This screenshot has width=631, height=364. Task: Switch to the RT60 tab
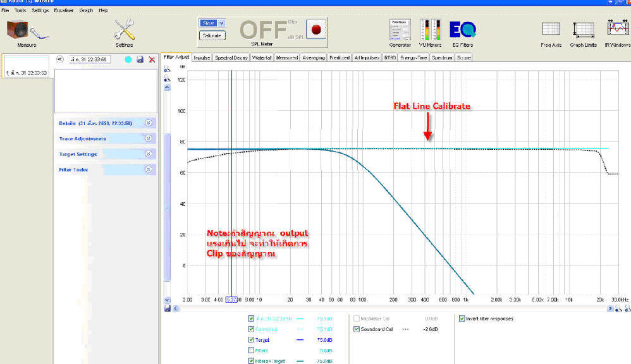click(389, 58)
